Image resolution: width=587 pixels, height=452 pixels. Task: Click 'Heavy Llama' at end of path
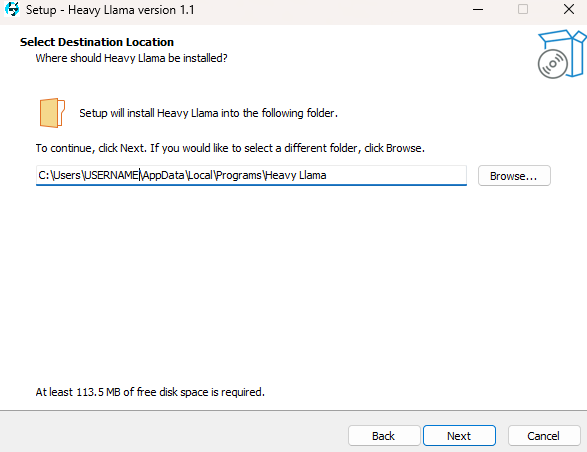(296, 175)
